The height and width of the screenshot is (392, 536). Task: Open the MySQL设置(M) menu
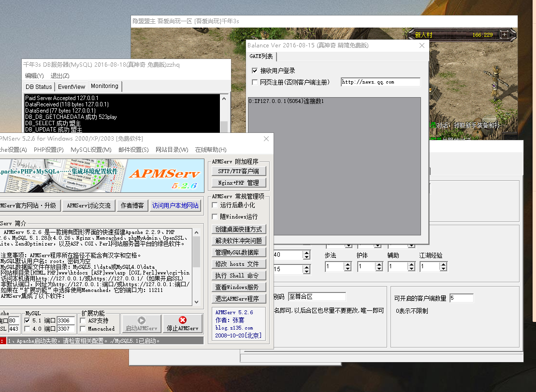91,150
